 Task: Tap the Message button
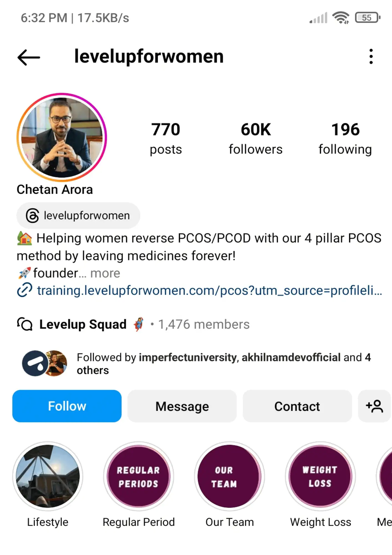[182, 406]
